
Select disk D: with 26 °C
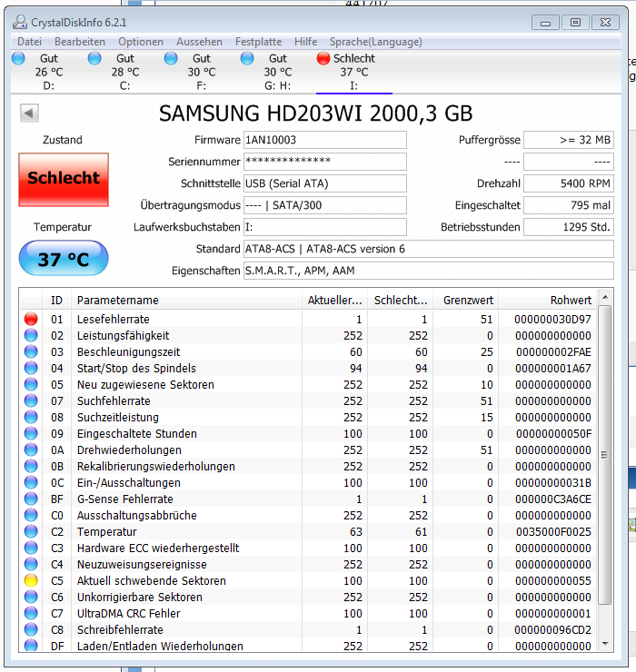point(48,72)
